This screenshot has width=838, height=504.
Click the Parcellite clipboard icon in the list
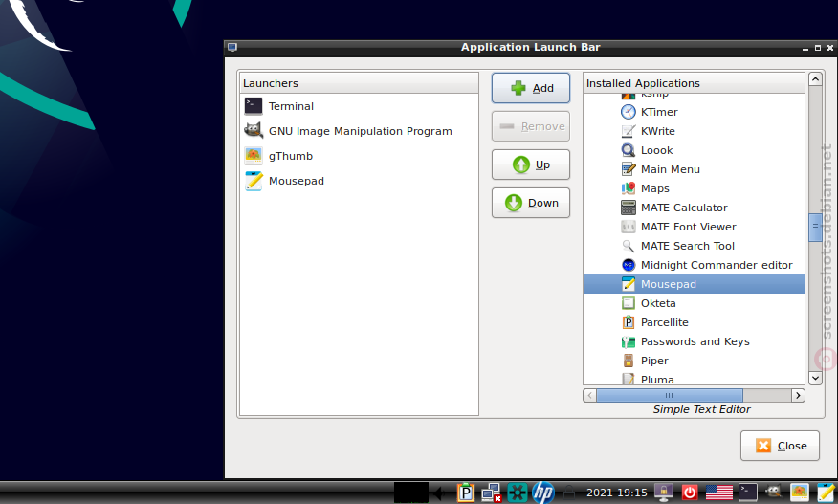[628, 322]
